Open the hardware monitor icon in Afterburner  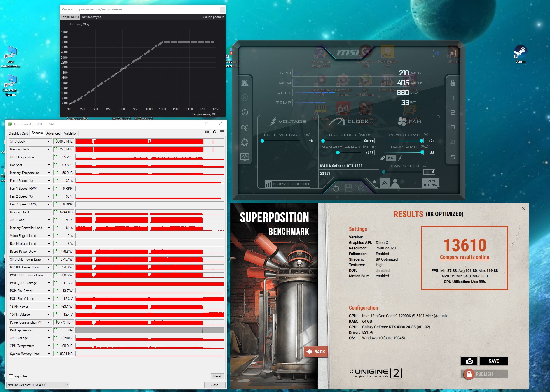[245, 157]
